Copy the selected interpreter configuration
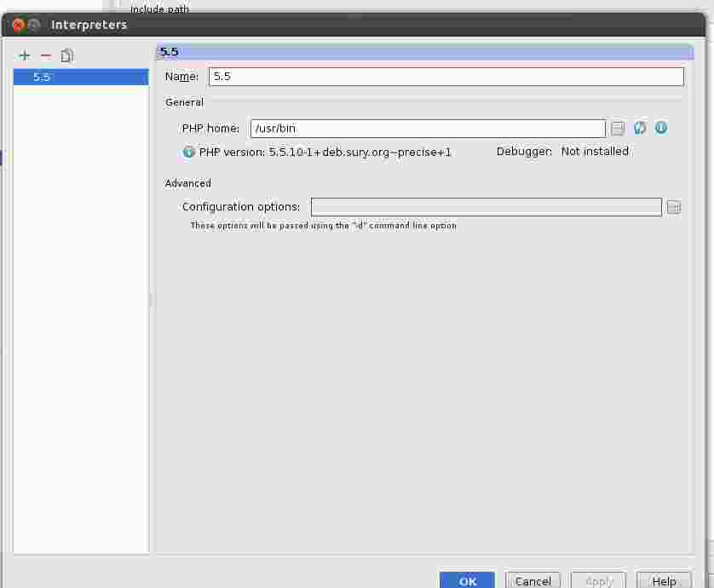This screenshot has height=588, width=714. click(67, 56)
